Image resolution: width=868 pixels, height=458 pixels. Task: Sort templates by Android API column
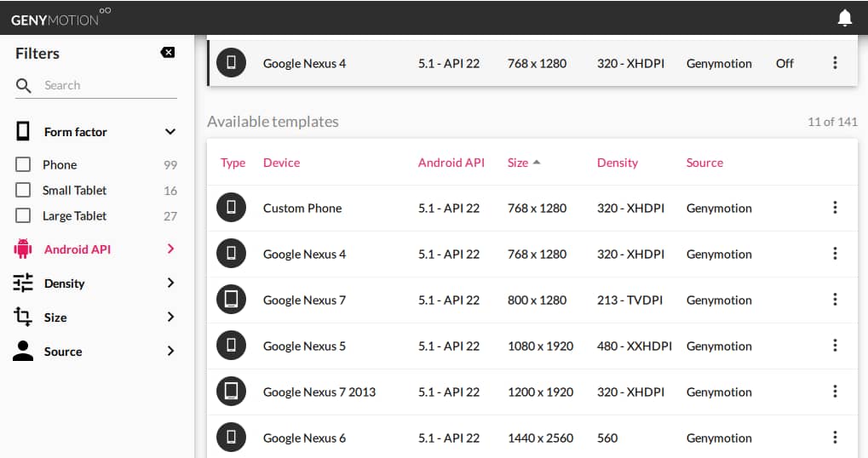pos(451,163)
